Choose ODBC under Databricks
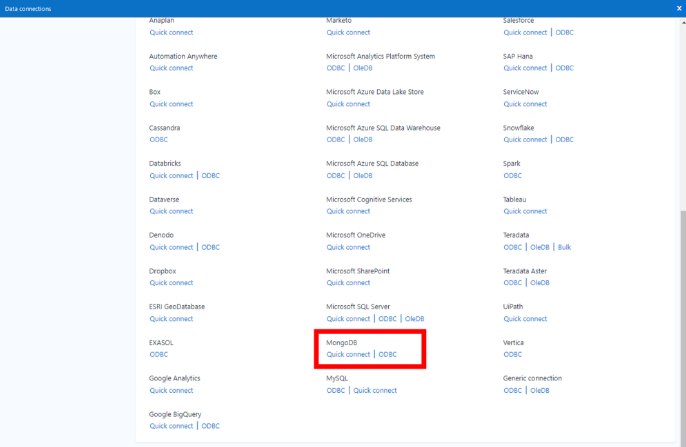 (210, 175)
